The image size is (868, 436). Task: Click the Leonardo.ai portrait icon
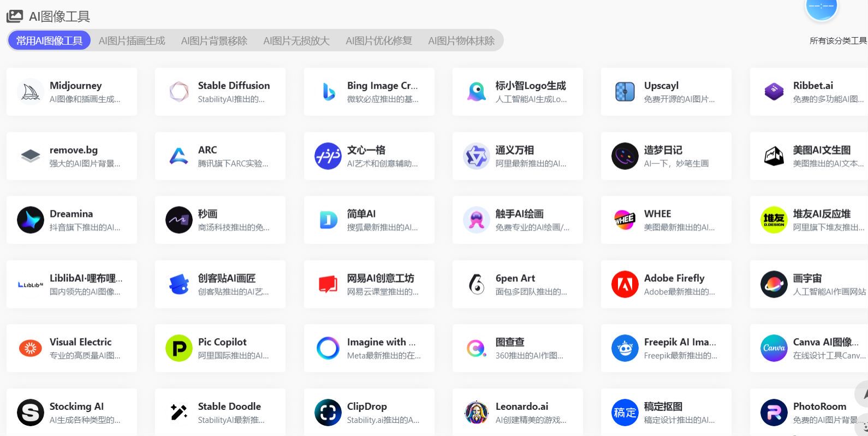pos(477,413)
